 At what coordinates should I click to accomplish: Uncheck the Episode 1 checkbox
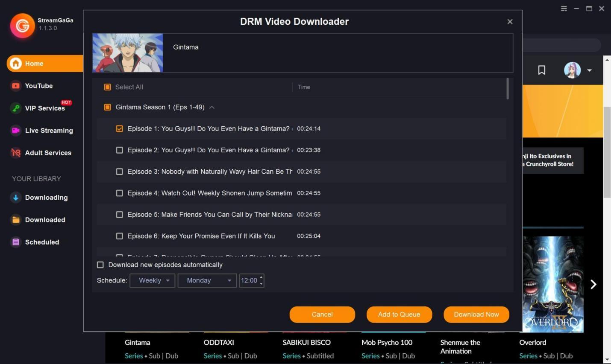pyautogui.click(x=120, y=128)
